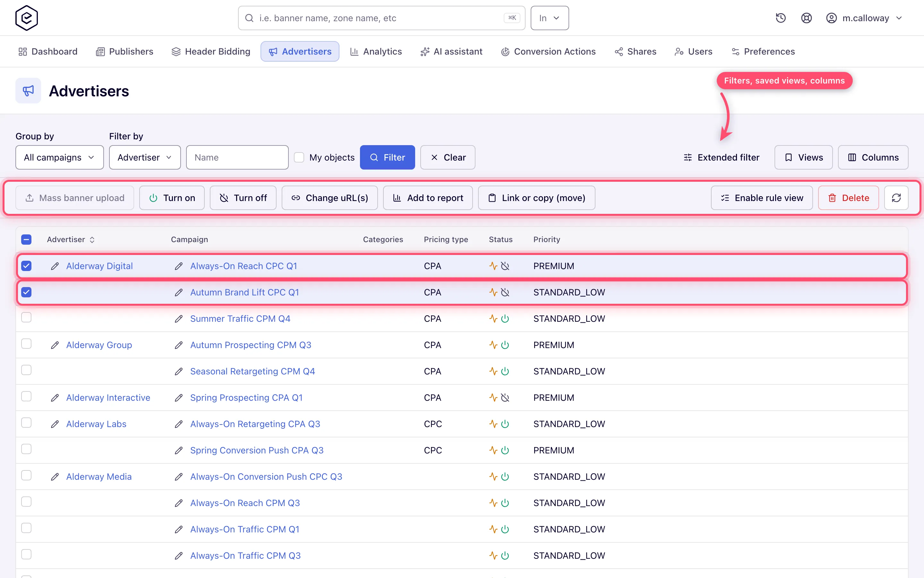Screen dimensions: 924x578
Task: Open the Always-On Retargeting CPA Q3 campaign link
Action: point(255,424)
